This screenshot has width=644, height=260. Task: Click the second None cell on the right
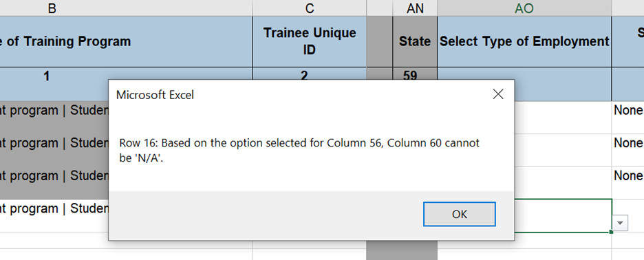coord(628,143)
